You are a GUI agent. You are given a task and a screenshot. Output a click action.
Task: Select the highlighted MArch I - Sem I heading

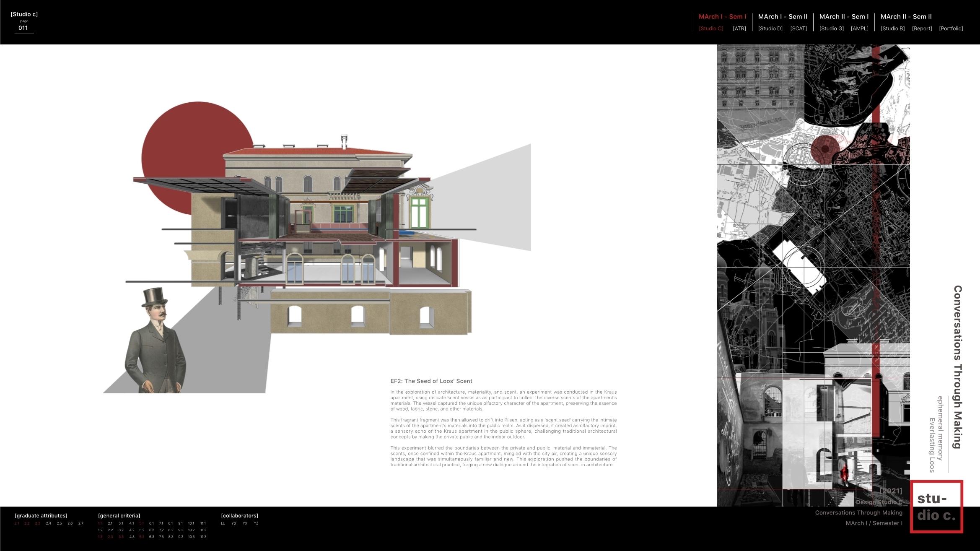coord(722,17)
